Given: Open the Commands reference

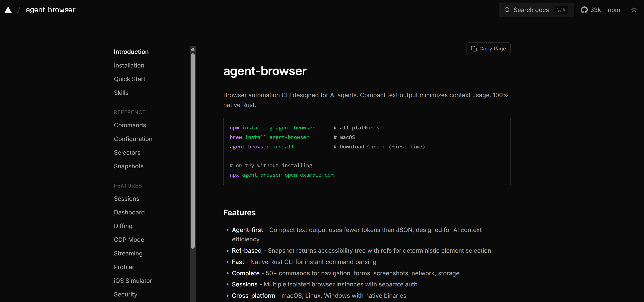Looking at the screenshot, I should click(x=130, y=125).
